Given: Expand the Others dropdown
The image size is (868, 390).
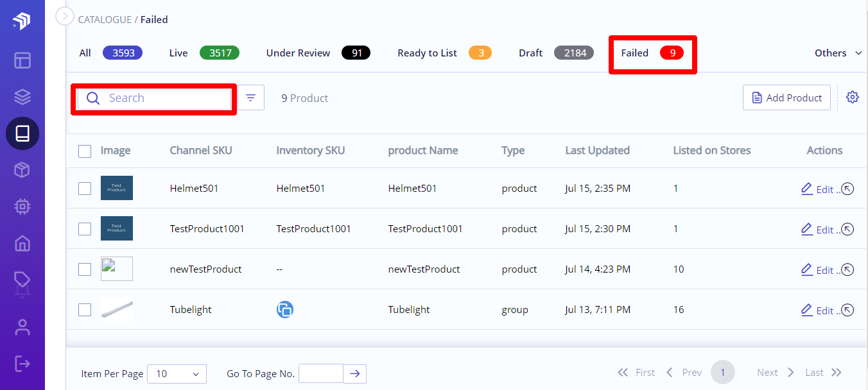Looking at the screenshot, I should click(x=838, y=53).
